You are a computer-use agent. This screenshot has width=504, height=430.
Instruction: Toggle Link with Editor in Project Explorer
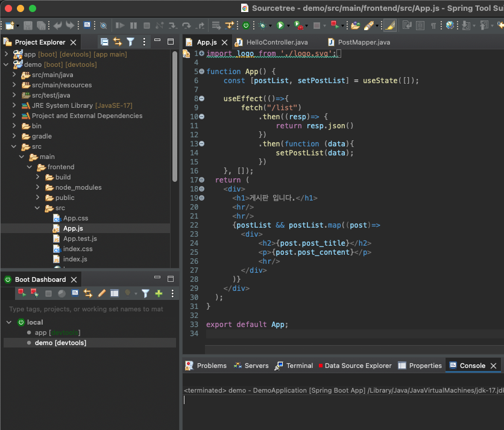[117, 42]
